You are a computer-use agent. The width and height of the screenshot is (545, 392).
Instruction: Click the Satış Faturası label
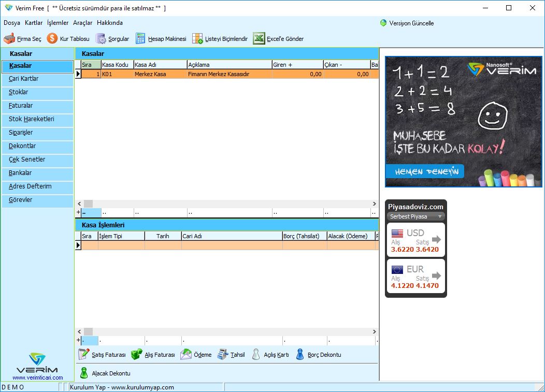tap(108, 355)
